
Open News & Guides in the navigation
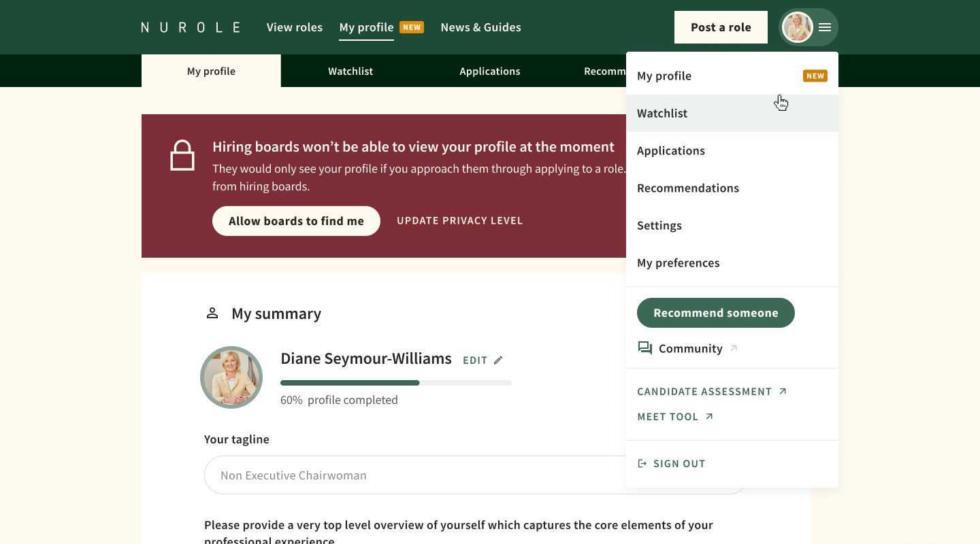(480, 27)
